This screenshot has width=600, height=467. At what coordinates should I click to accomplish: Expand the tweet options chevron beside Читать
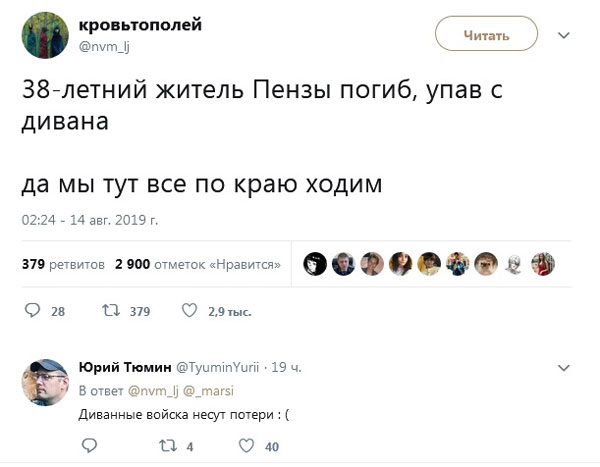tap(563, 35)
